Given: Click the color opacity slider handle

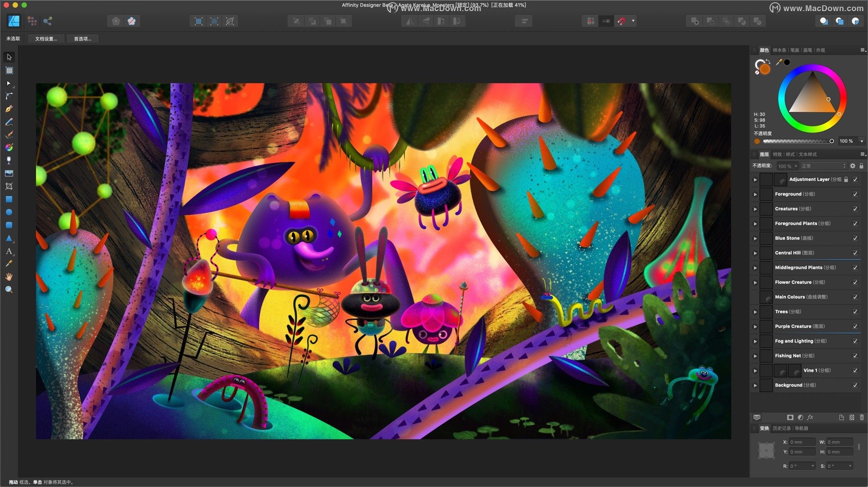Looking at the screenshot, I should [831, 141].
